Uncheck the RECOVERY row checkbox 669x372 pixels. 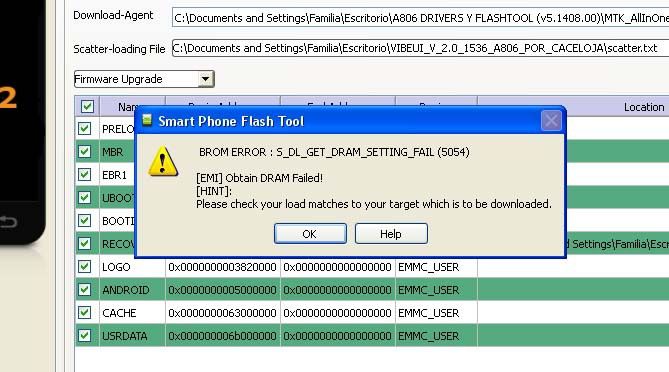pos(84,244)
